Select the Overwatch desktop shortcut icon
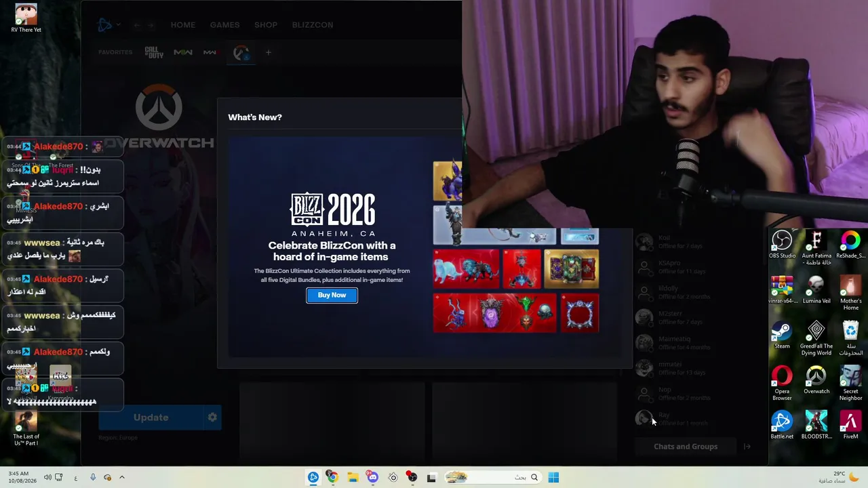 pos(816,380)
